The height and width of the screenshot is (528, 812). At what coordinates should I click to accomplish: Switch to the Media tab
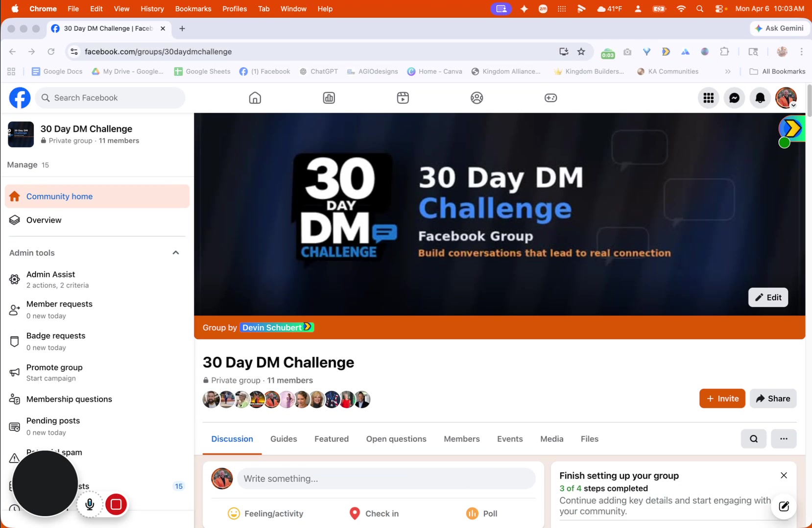[552, 439]
